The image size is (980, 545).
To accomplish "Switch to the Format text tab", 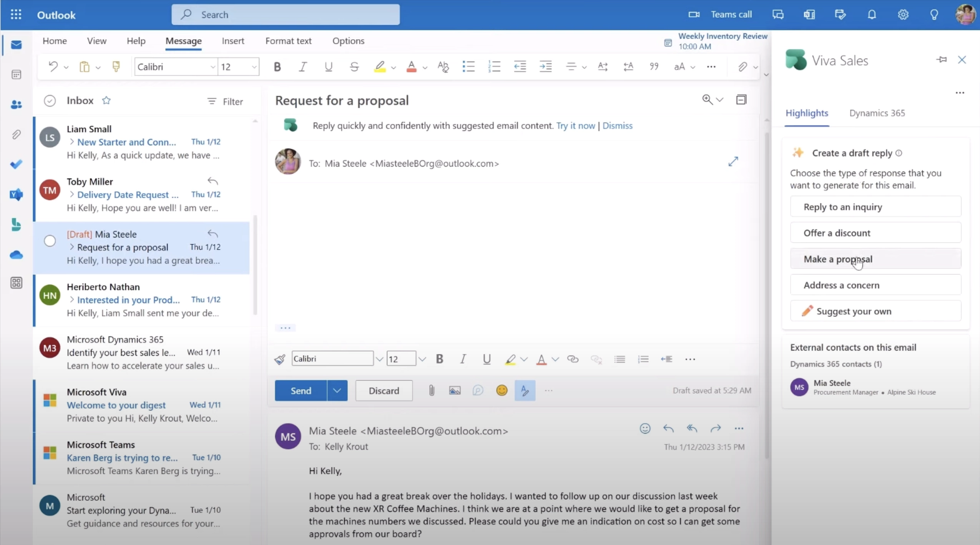I will click(288, 41).
